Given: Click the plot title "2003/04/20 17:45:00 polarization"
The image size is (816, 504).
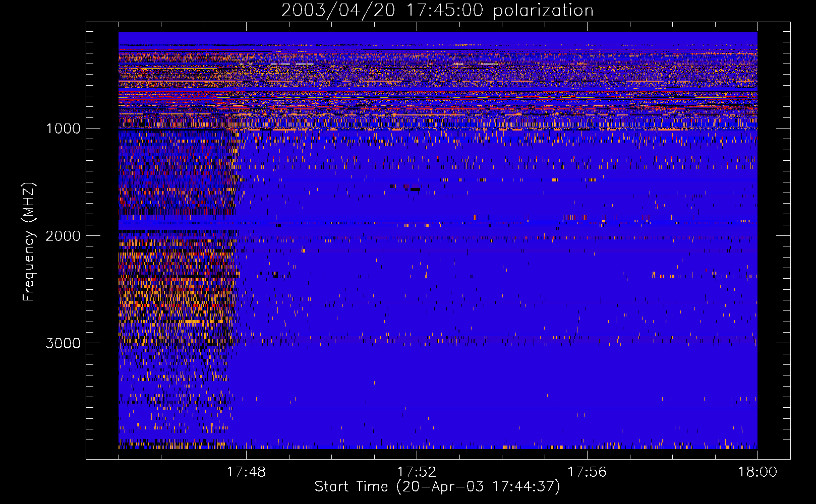Looking at the screenshot, I should point(437,11).
